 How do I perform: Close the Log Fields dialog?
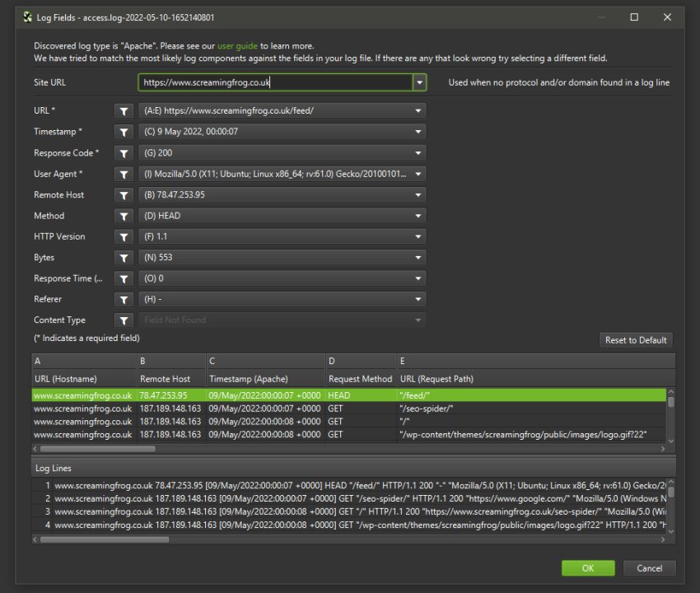(x=667, y=17)
